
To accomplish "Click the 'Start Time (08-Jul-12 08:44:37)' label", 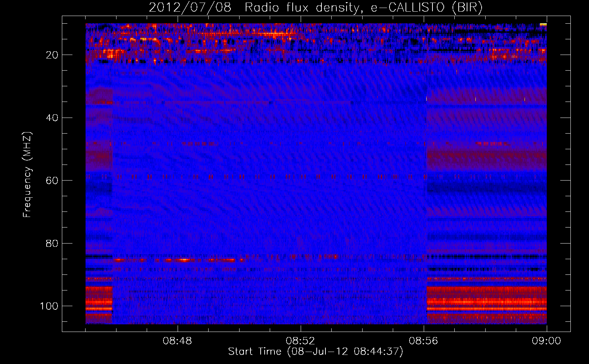I will click(x=316, y=352).
